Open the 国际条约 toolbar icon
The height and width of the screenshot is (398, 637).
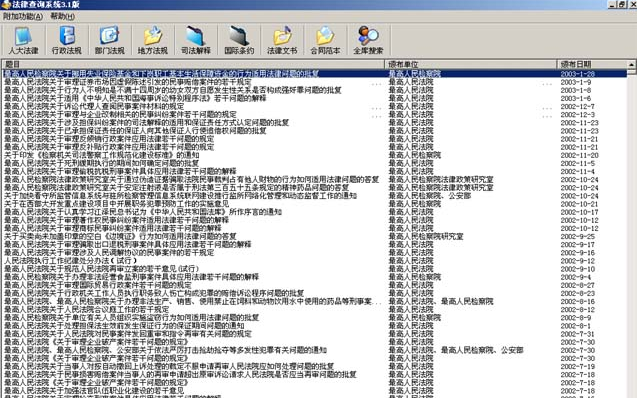[x=239, y=40]
